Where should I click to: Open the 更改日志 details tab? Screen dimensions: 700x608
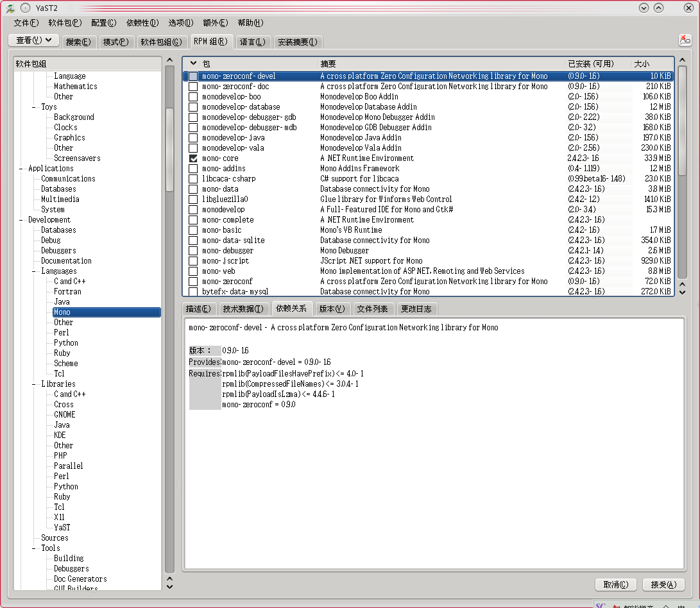[x=416, y=309]
